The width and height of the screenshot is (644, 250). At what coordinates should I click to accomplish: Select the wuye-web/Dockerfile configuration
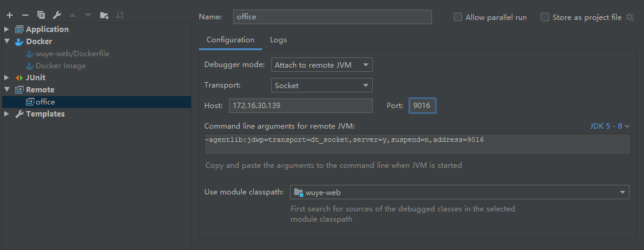[x=72, y=53]
